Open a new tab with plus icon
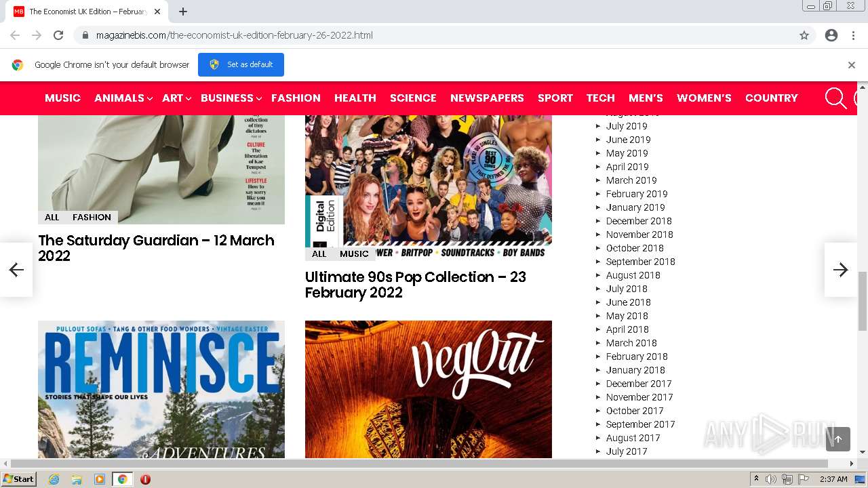This screenshot has height=488, width=868. (183, 12)
